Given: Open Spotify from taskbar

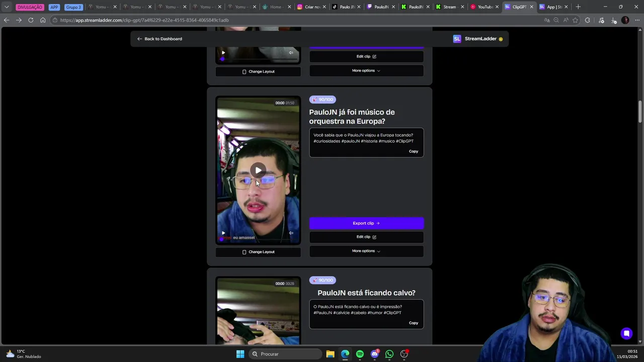Looking at the screenshot, I should point(360,354).
